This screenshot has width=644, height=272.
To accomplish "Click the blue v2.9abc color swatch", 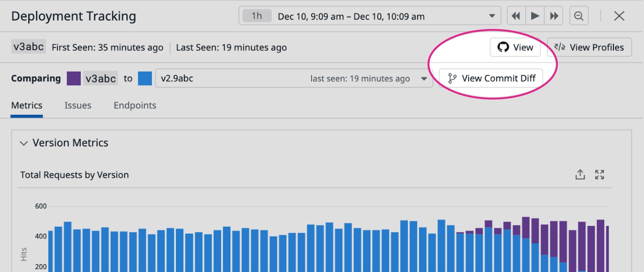I will [x=145, y=78].
